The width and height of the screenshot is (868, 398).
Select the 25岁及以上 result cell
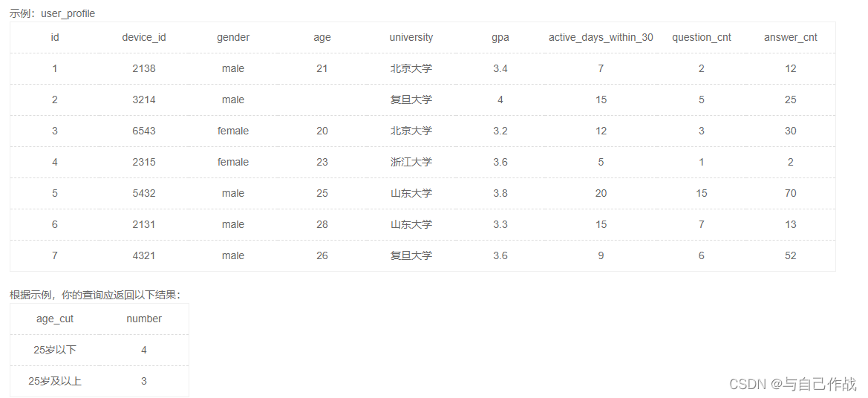pyautogui.click(x=55, y=381)
